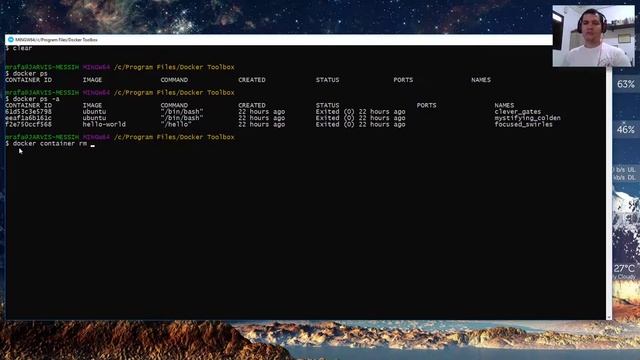640x360 pixels.
Task: Click the 46% widget on desktop sidebar
Action: coord(626,129)
